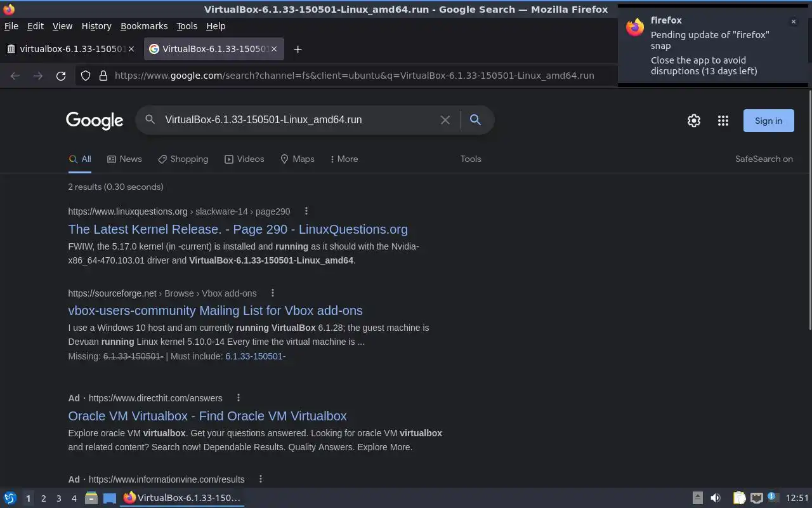Screen dimensions: 812x508
Task: Click the 12:51 panel clock
Action: pyautogui.click(x=797, y=498)
